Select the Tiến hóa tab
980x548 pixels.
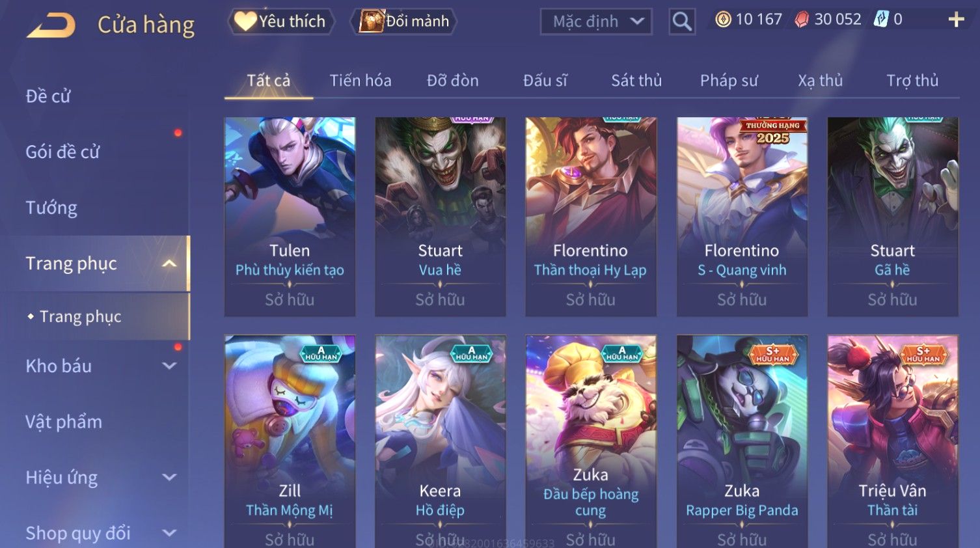point(361,81)
